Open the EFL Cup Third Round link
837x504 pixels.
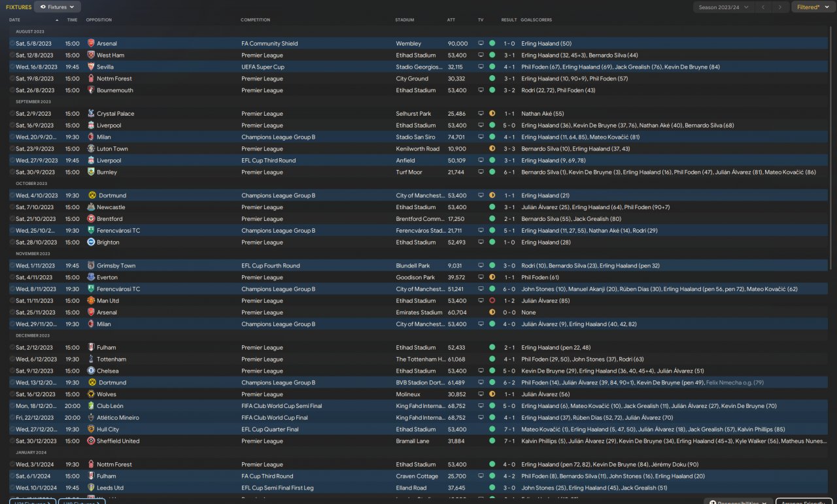tap(269, 161)
